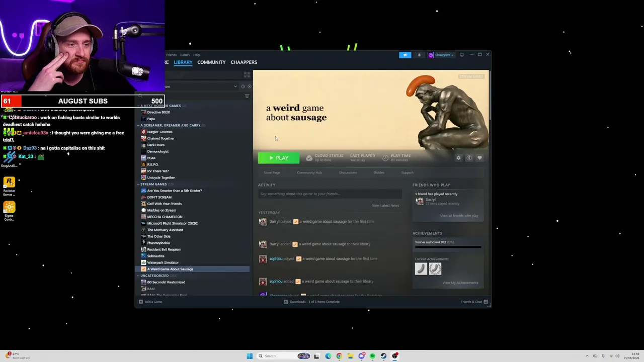The image size is (644, 362).
Task: Open Steam from the taskbar
Action: pos(383,356)
